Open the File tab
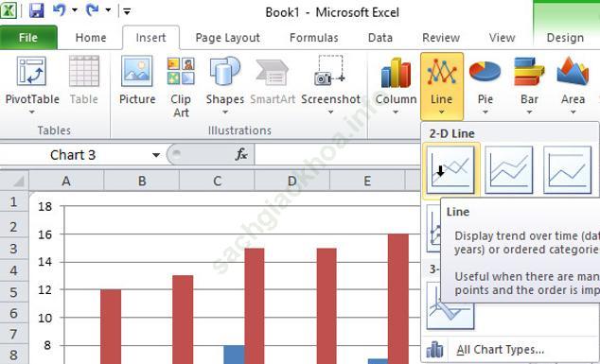The width and height of the screenshot is (600, 364). (x=28, y=38)
